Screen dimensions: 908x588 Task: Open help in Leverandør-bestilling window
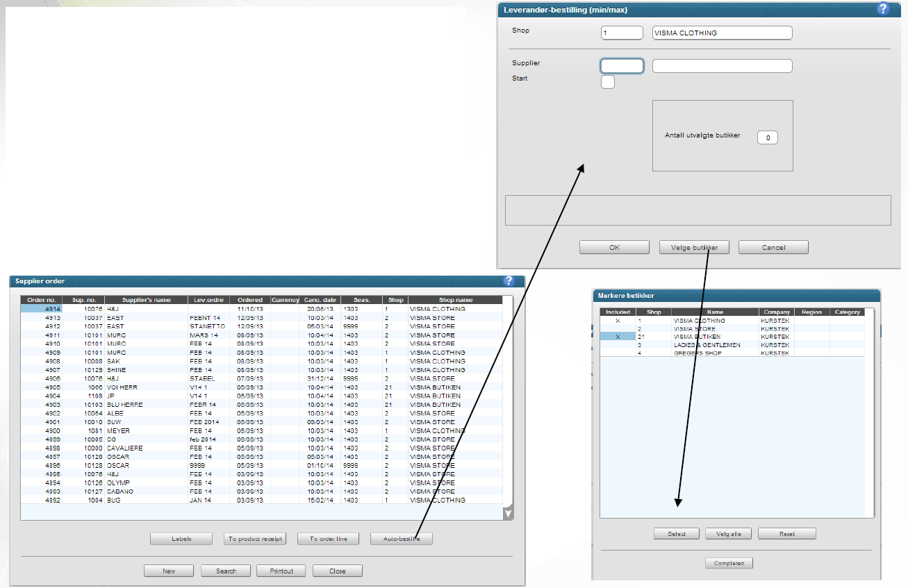(x=883, y=9)
